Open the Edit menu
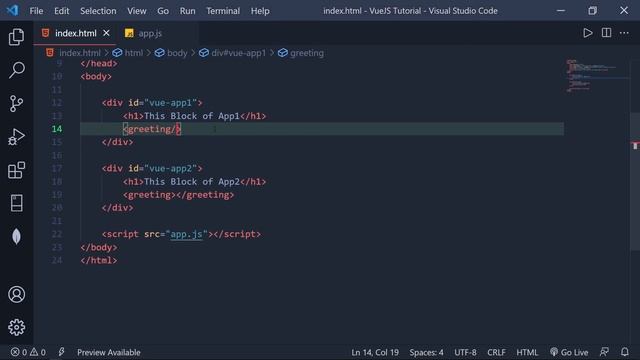 [x=62, y=11]
